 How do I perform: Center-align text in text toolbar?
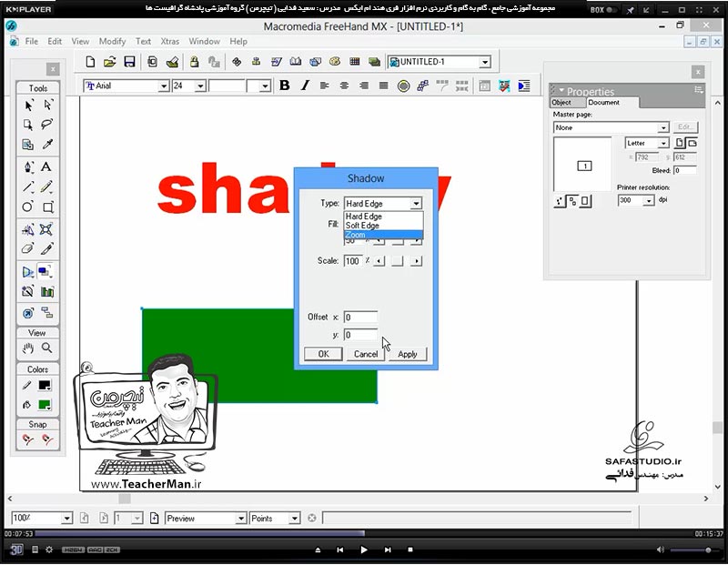[344, 86]
